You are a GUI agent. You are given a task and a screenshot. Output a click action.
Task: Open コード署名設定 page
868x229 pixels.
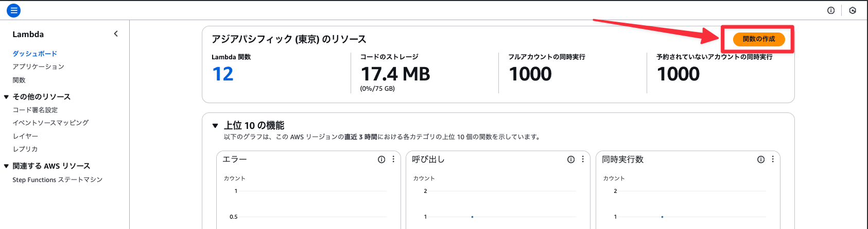(35, 110)
